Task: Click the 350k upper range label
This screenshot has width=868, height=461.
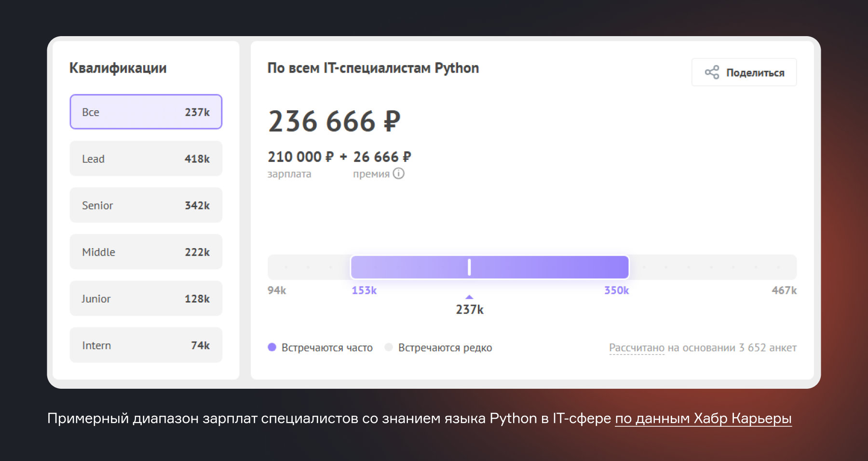Action: 616,290
